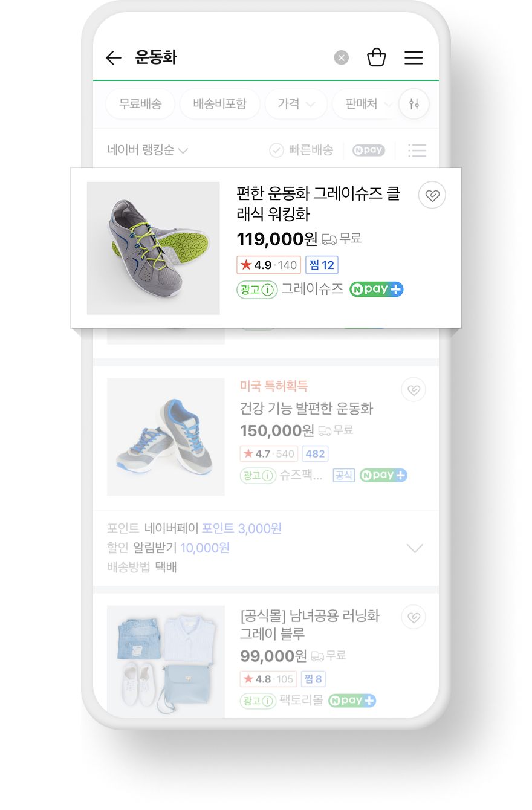Toggle the Npay payment filter

pos(368,151)
